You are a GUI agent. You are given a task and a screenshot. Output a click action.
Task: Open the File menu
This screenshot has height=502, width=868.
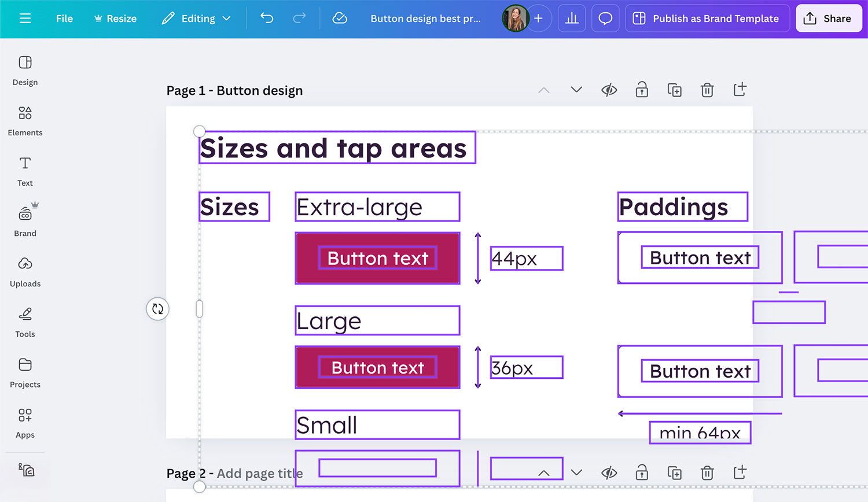[x=64, y=18]
